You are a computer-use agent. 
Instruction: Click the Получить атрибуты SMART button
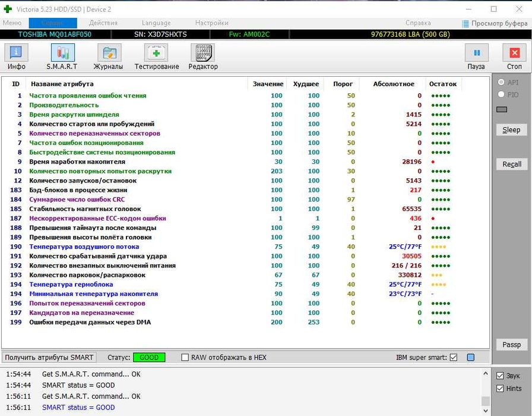tap(49, 358)
